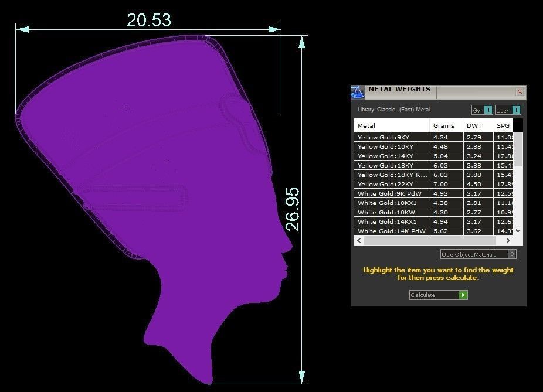The width and height of the screenshot is (543, 392).
Task: Select the Yellow Gold:18KY row
Action: (433, 165)
